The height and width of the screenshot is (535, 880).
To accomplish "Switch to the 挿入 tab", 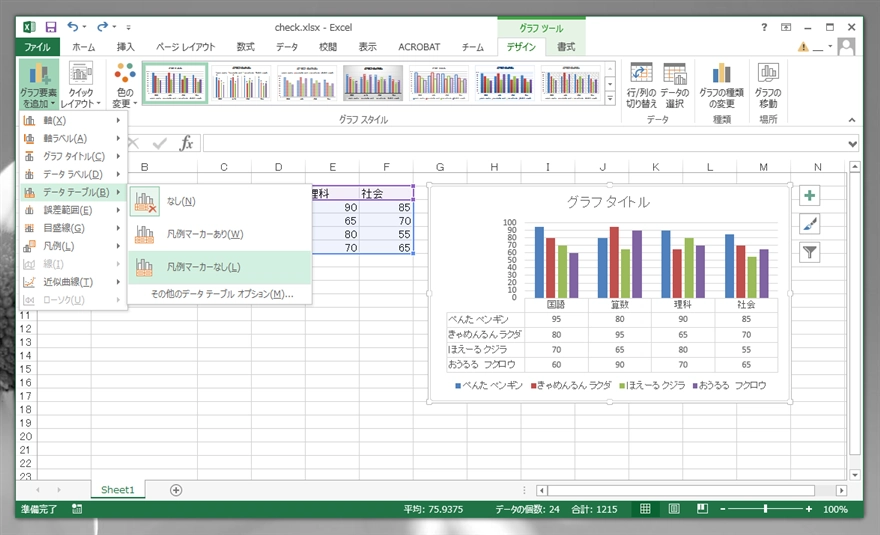I will [125, 47].
